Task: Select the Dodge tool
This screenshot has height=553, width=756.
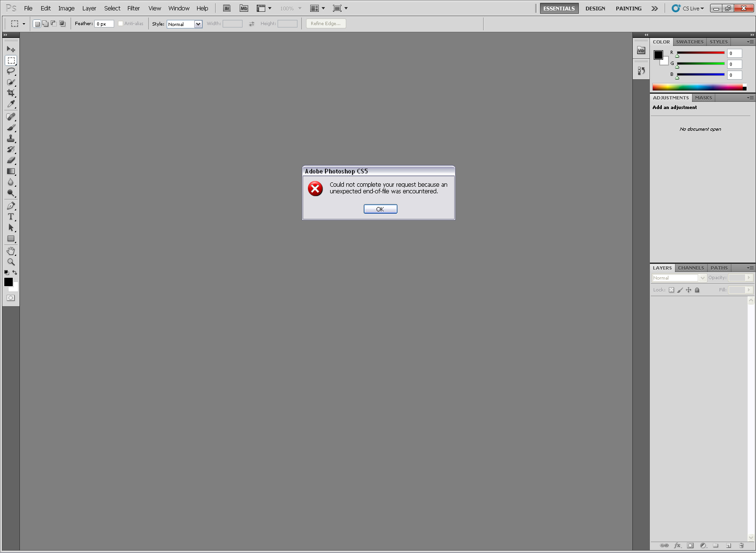Action: (x=11, y=193)
